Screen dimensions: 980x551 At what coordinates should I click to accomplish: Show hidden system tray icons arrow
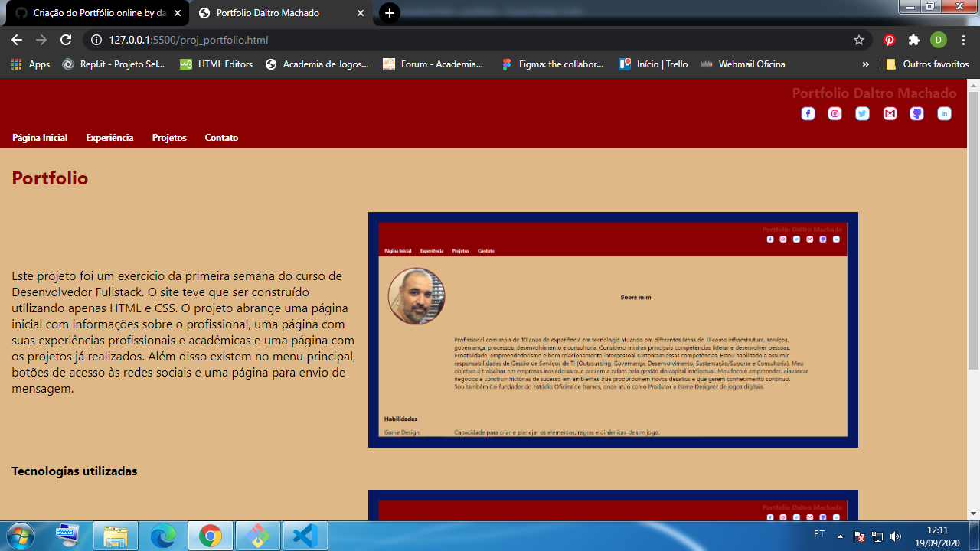pyautogui.click(x=840, y=536)
